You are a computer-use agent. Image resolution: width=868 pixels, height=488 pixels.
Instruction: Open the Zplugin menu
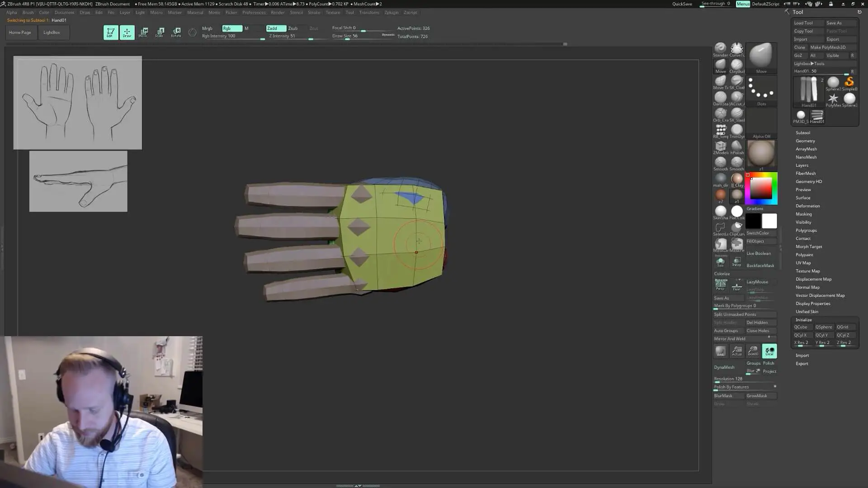pyautogui.click(x=391, y=13)
